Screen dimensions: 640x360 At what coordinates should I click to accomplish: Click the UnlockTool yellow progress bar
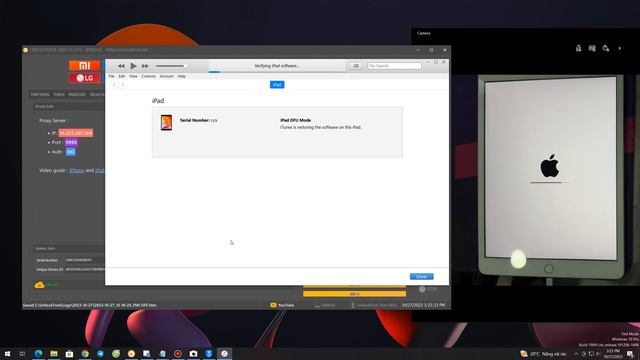(354, 294)
